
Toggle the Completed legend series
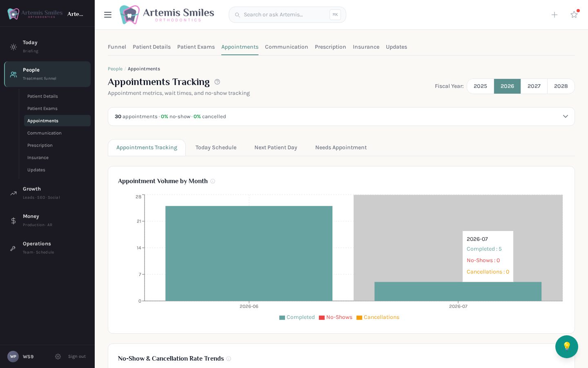297,317
